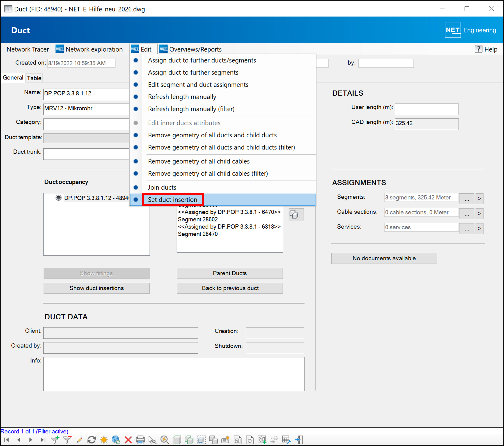
Task: Choose Set duct insertion menu entry
Action: (x=223, y=200)
